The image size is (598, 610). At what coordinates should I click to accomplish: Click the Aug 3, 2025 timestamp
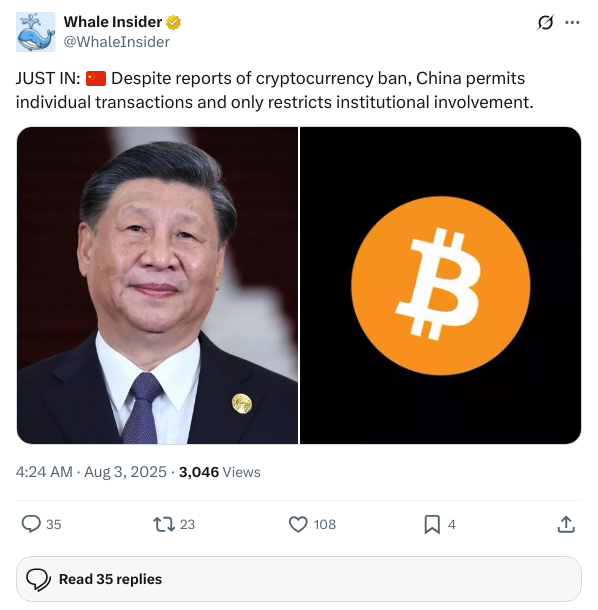[x=125, y=472]
